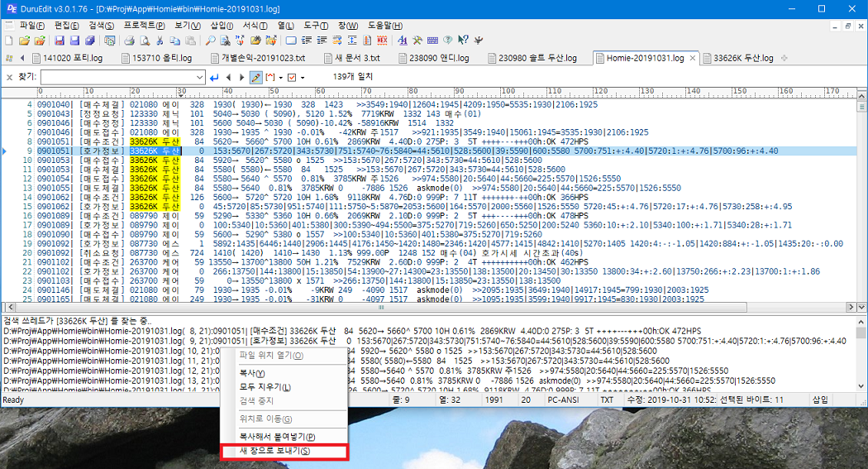The image size is (868, 469).
Task: Click the editor's horizontal scrollbar thumb
Action: pyautogui.click(x=381, y=307)
